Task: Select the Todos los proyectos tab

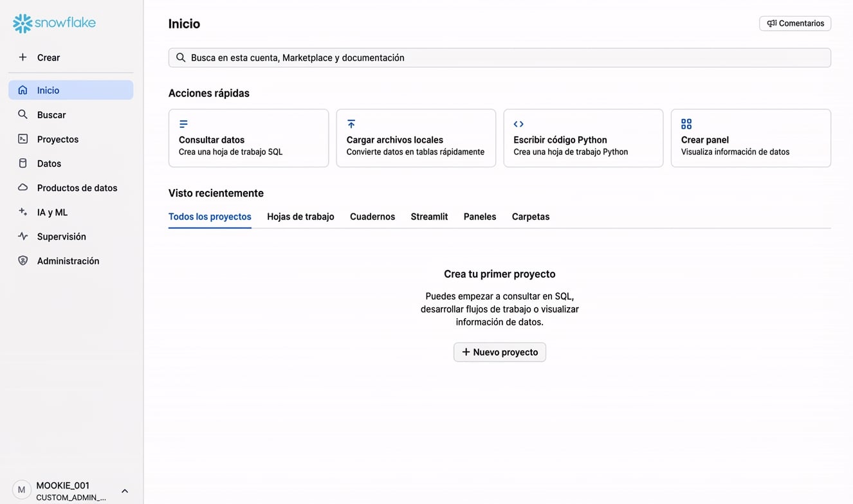Action: 210,217
